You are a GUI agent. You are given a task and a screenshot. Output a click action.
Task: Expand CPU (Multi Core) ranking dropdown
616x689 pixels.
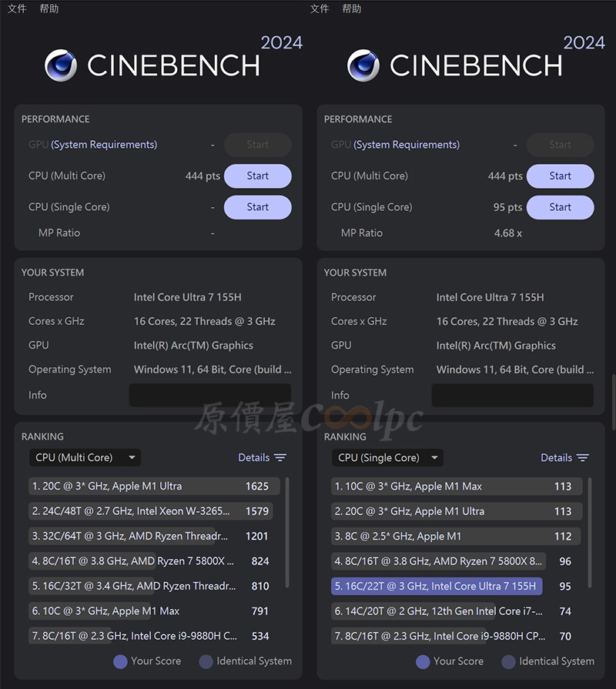(x=85, y=457)
